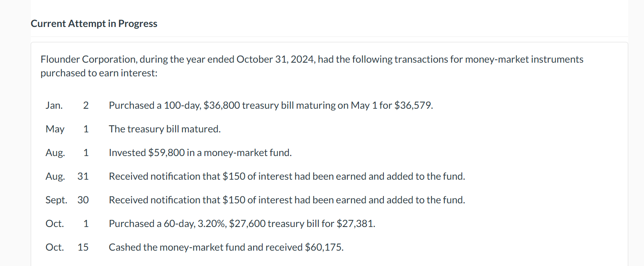Click the Current Attempt in Progress heading

(x=94, y=24)
